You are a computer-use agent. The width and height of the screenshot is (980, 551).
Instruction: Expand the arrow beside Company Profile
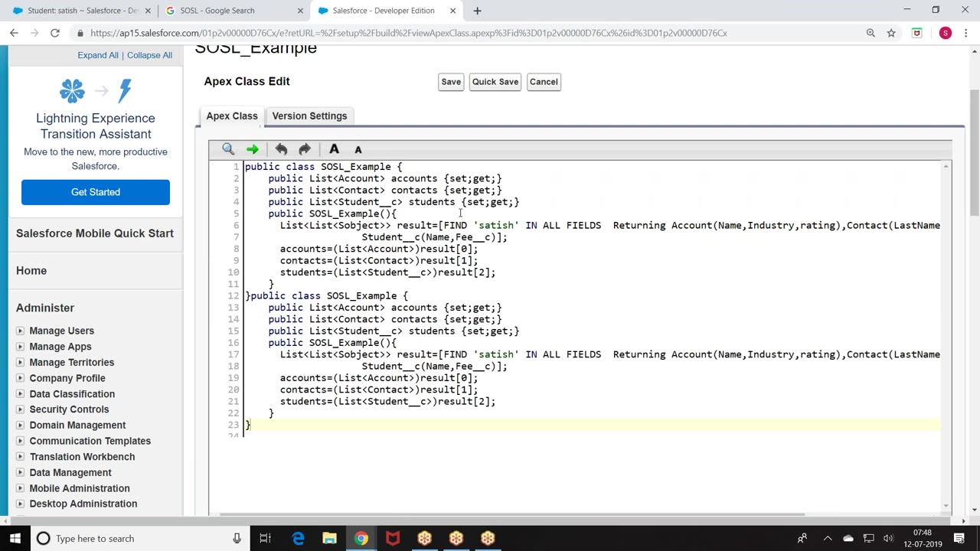20,378
